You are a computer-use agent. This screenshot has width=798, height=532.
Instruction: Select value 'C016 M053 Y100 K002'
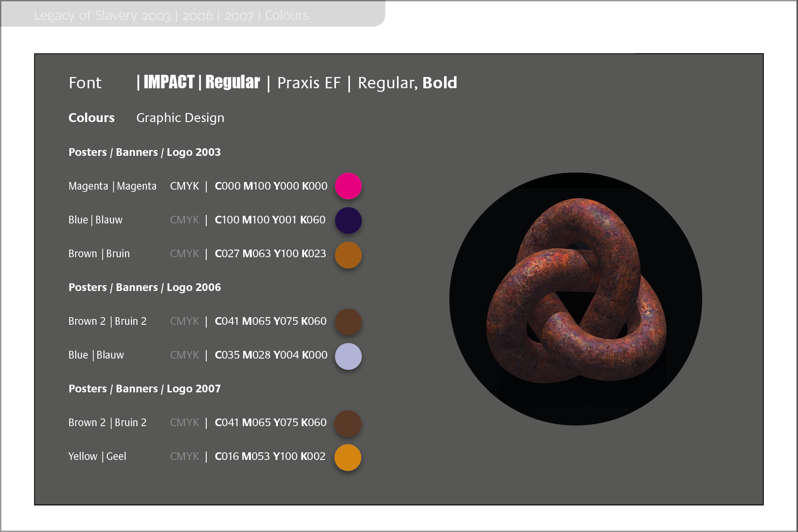click(270, 456)
